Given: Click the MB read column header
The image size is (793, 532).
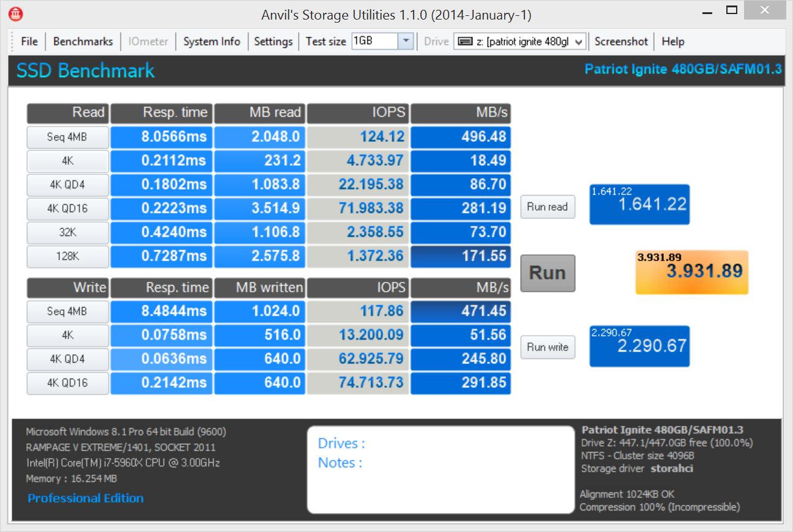Looking at the screenshot, I should tap(259, 113).
